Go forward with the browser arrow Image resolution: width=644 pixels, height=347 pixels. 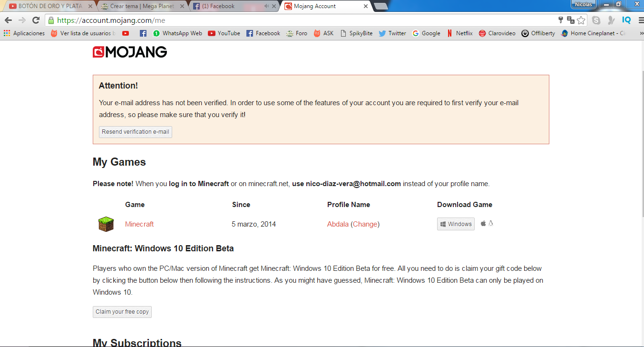22,20
